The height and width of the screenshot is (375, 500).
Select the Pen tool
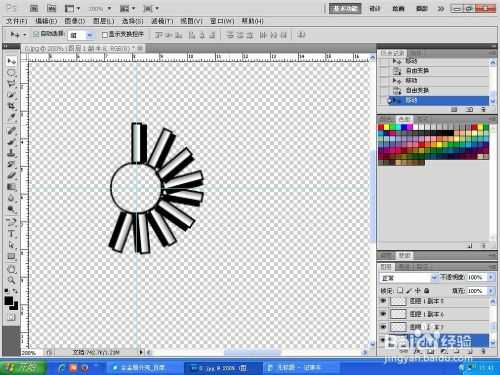tap(12, 222)
